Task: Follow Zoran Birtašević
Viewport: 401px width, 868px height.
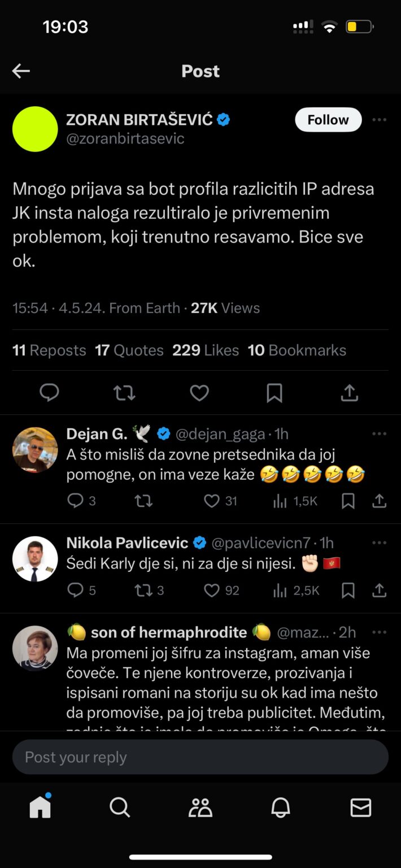Action: (328, 120)
